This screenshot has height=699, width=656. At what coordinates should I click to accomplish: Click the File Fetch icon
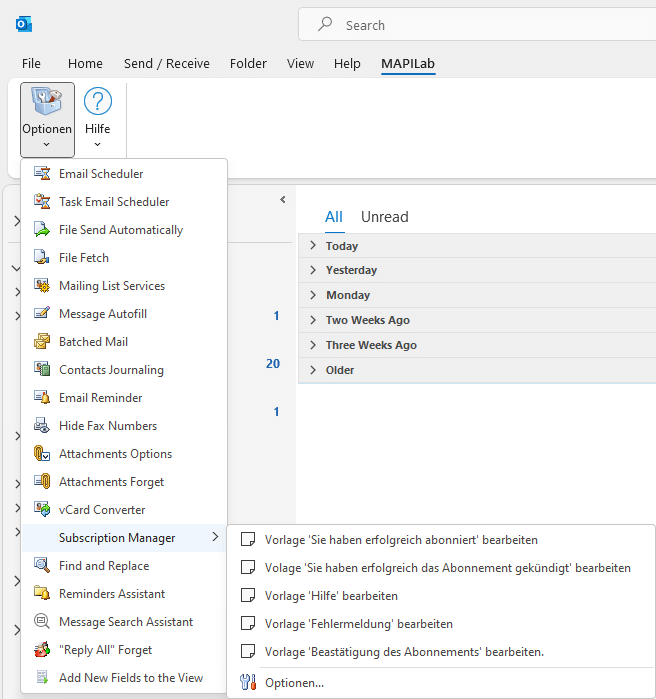pyautogui.click(x=42, y=257)
